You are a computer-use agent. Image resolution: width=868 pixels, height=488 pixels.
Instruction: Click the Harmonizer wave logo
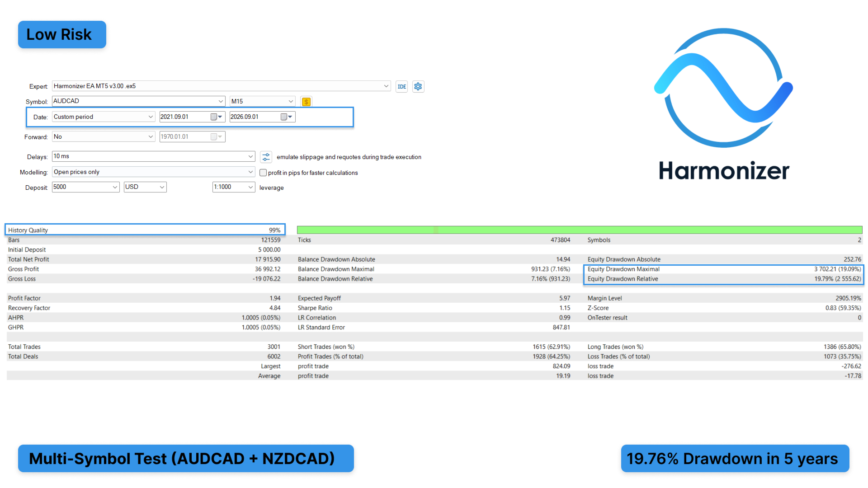click(x=723, y=88)
